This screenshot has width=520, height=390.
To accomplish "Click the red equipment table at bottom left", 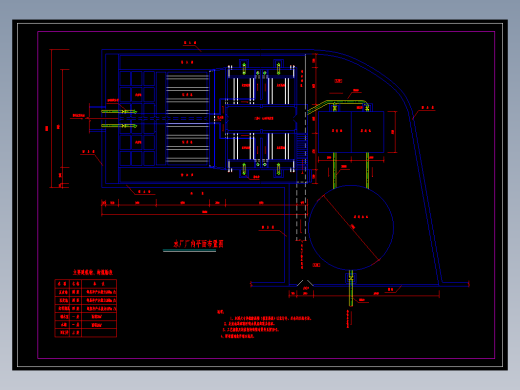I will tap(86, 308).
